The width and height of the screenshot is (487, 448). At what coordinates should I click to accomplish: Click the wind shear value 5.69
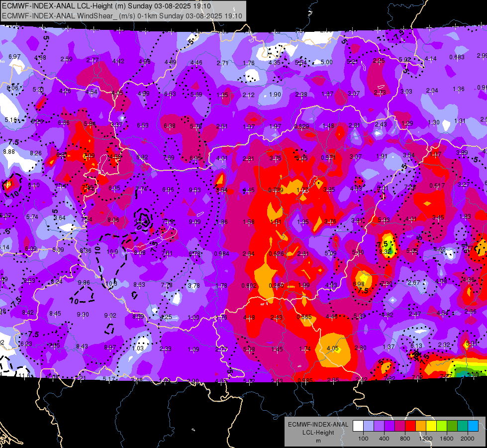[x=196, y=95]
